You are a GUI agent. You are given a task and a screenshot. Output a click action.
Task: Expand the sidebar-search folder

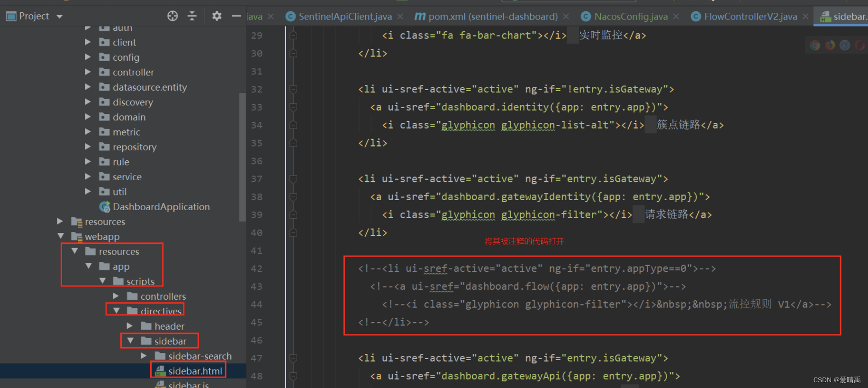pyautogui.click(x=144, y=356)
